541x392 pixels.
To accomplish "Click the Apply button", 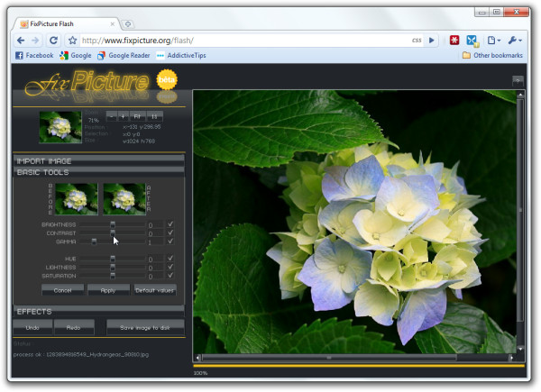I will (108, 290).
